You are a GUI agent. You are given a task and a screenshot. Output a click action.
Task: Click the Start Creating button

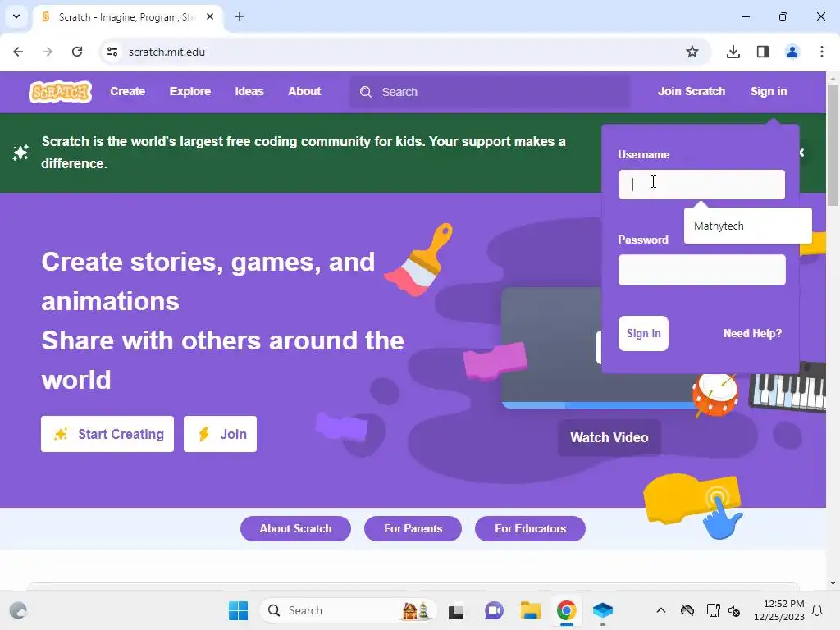[x=107, y=434]
